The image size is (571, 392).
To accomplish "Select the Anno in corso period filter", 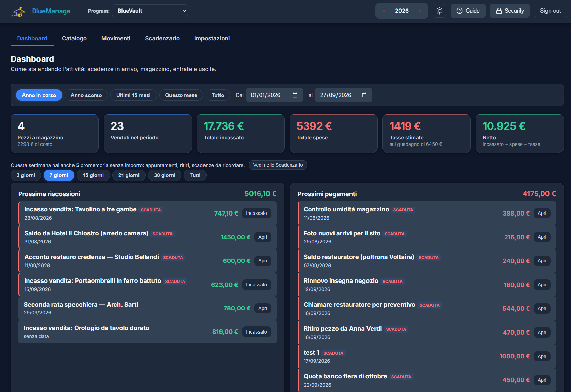I will [x=39, y=95].
